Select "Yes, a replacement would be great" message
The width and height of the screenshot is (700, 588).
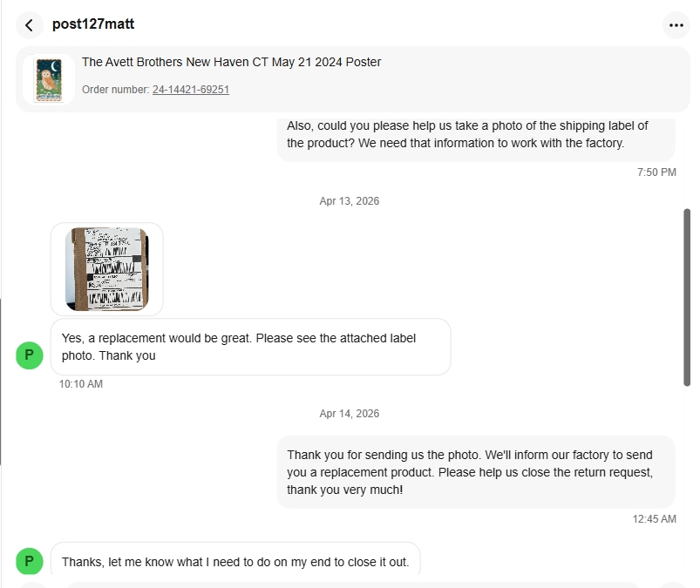250,347
